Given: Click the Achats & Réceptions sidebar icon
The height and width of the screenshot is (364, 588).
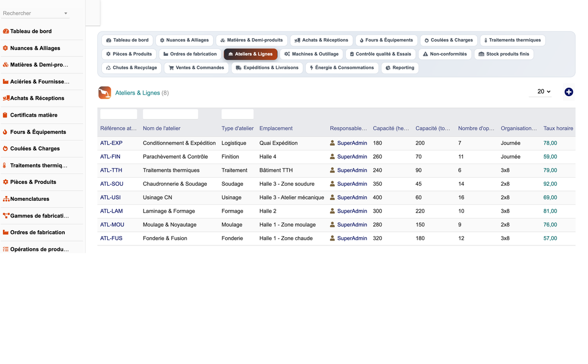Looking at the screenshot, I should [6, 98].
